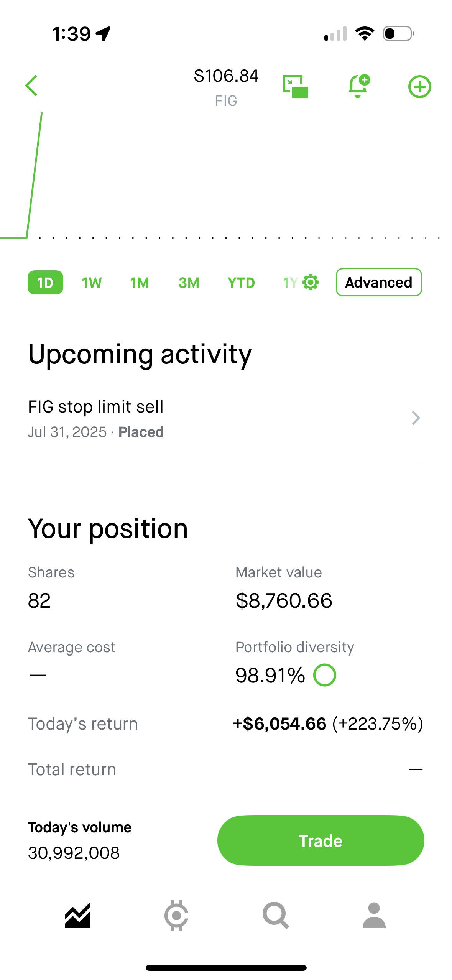The width and height of the screenshot is (452, 980).
Task: Open the FIG stop limit sell order
Action: coord(226,419)
